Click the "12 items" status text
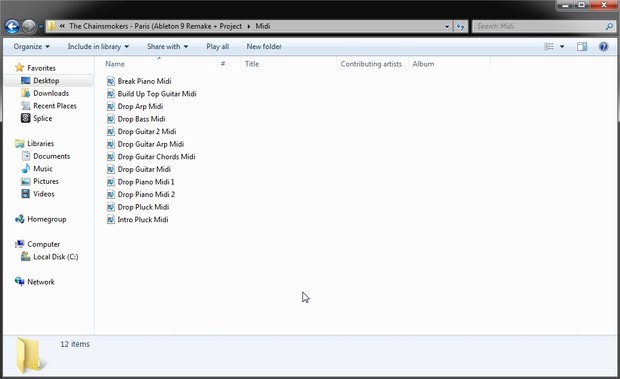Screen dimensions: 620x379 click(75, 344)
